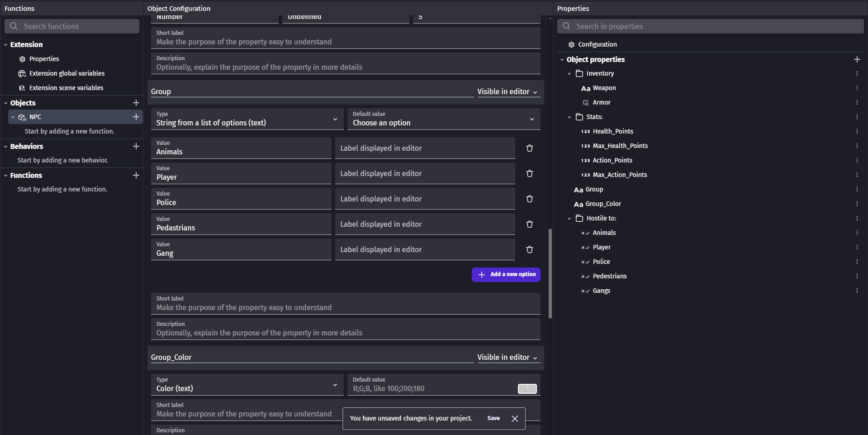This screenshot has height=435, width=868.
Task: Open Group visibility 'Visible in editor' dropdown
Action: (x=507, y=91)
